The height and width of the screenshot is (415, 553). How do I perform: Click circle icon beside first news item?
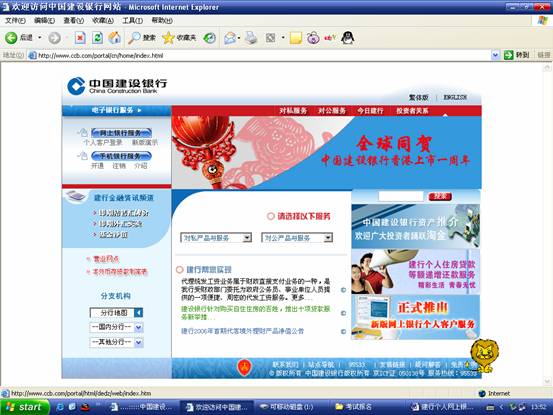343,290
